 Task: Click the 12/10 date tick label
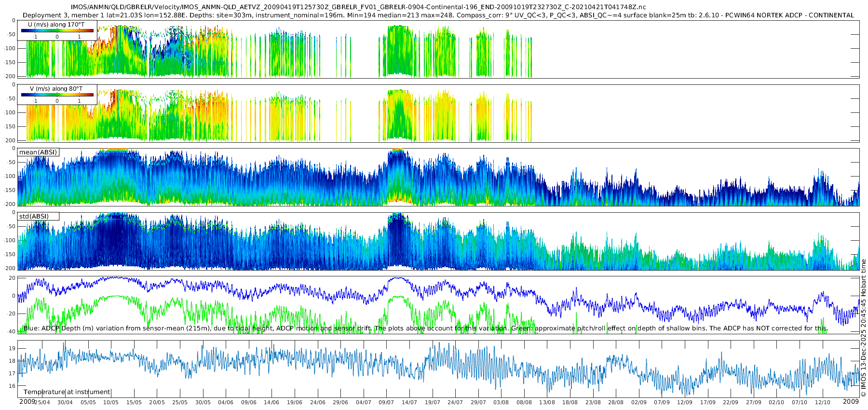[x=822, y=403]
